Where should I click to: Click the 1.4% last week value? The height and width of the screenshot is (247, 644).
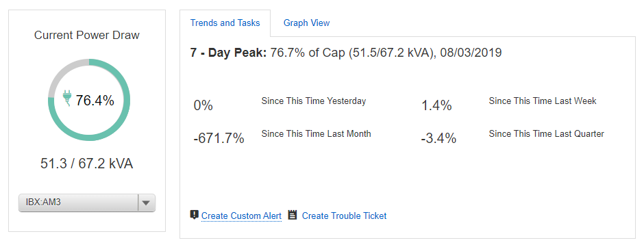pyautogui.click(x=436, y=106)
